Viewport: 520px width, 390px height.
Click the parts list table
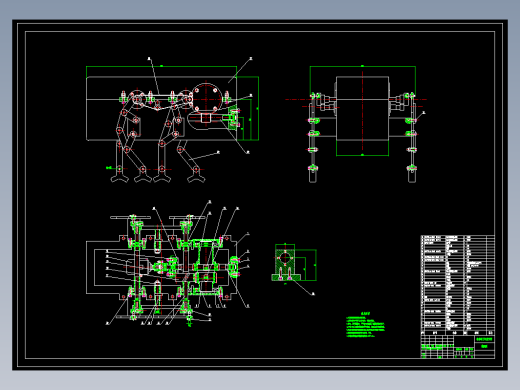click(458, 285)
